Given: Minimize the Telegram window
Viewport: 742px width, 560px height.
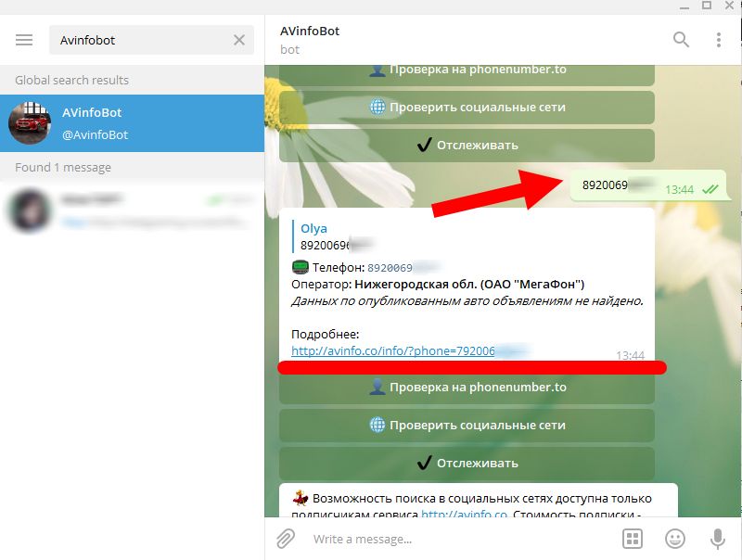Looking at the screenshot, I should click(684, 6).
